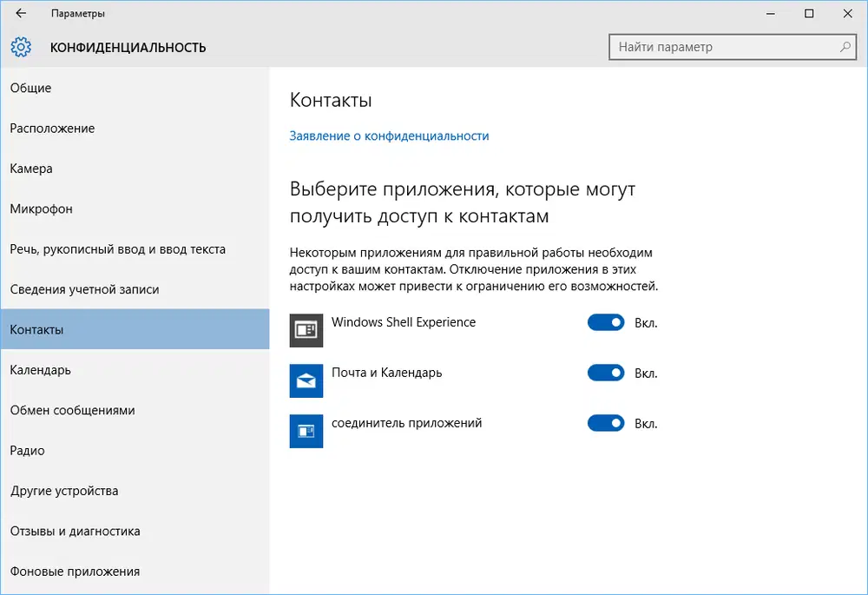This screenshot has height=595, width=868.
Task: Toggle off Почта и Календарь contacts access
Action: pos(606,373)
